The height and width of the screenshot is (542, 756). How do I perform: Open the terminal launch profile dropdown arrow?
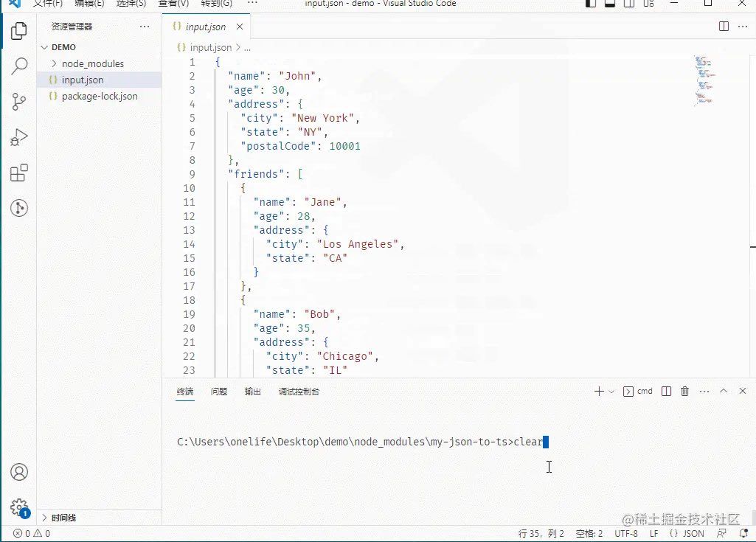611,392
